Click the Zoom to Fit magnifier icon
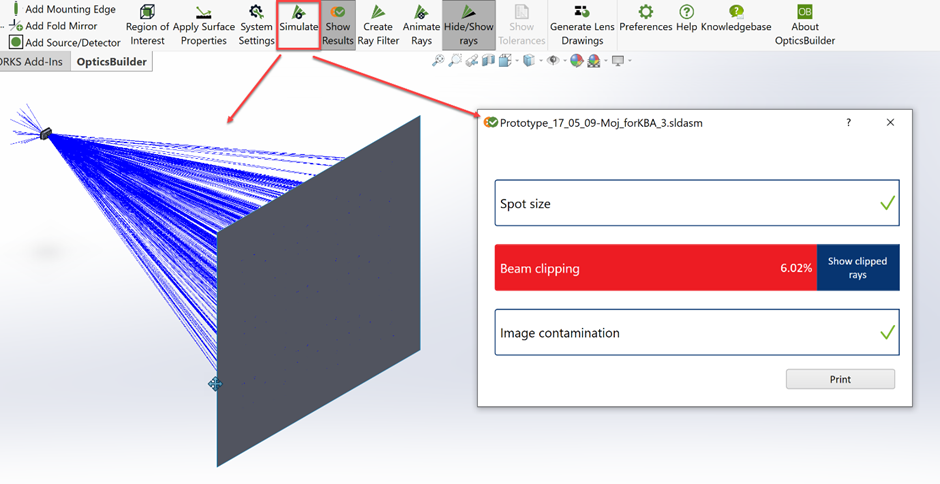940x484 pixels. (x=438, y=61)
